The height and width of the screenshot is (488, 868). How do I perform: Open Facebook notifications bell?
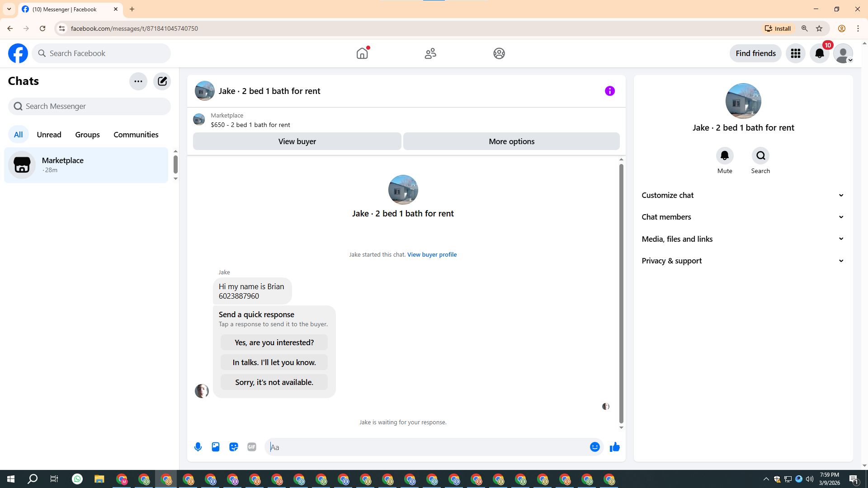point(819,53)
